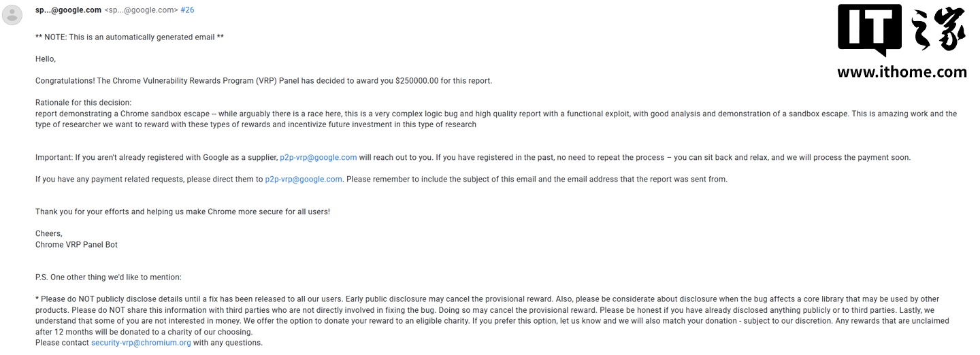Click the automatically generated email NOTE line
The image size is (980, 355).
click(x=129, y=37)
